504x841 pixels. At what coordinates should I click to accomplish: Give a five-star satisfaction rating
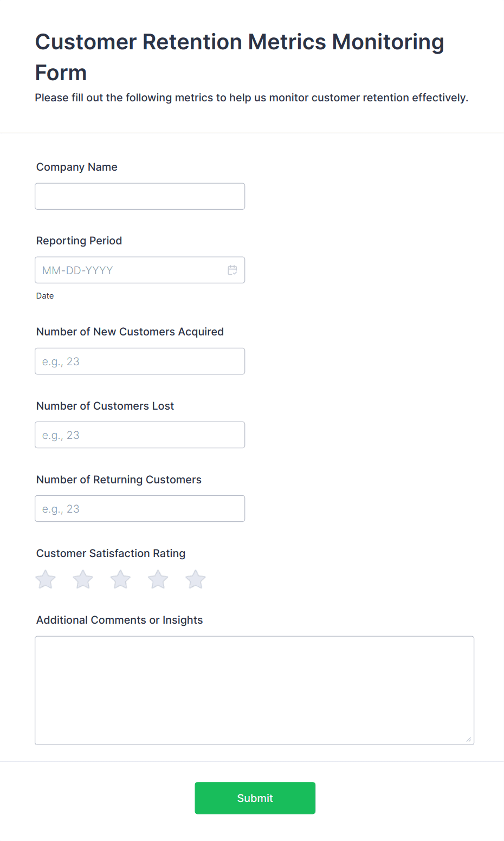click(x=196, y=579)
